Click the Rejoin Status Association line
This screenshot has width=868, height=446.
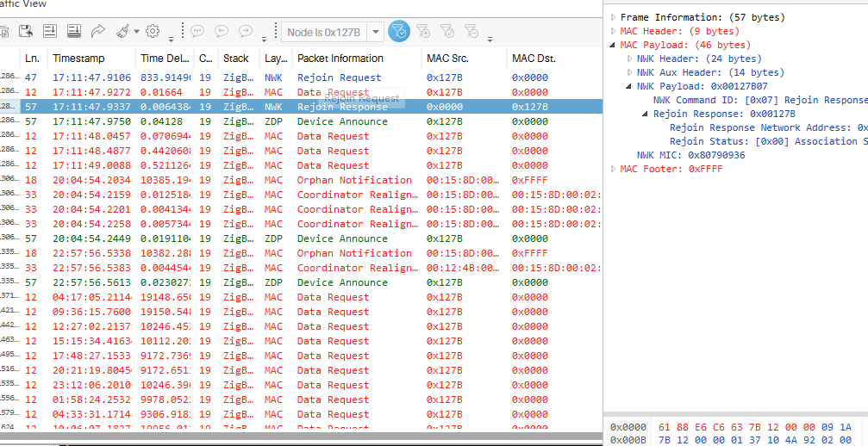tap(768, 141)
